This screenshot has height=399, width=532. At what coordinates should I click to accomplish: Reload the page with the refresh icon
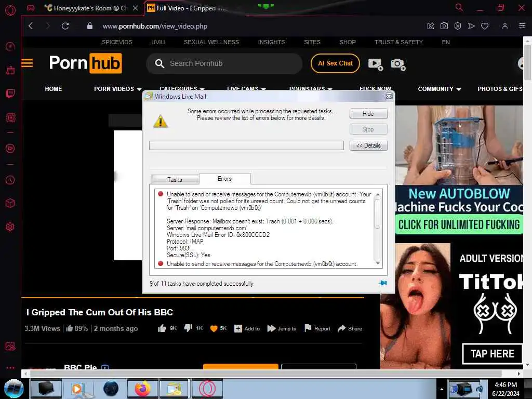[x=65, y=26]
